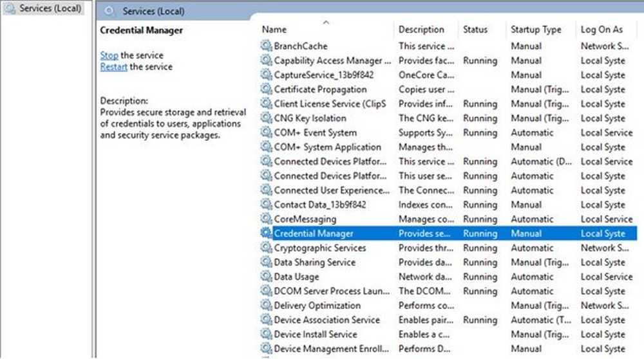Sort by the Status column header
Screen dimensions: 644x359
475,30
